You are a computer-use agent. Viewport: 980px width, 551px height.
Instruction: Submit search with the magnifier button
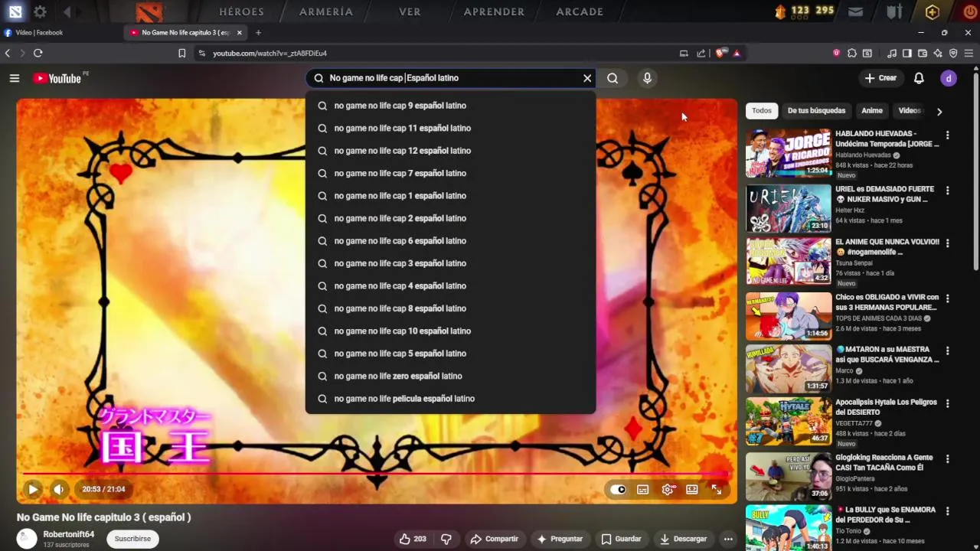(x=612, y=78)
